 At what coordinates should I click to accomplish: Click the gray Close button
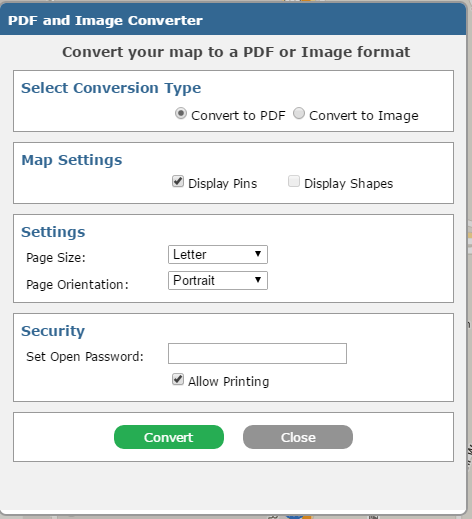pos(298,437)
